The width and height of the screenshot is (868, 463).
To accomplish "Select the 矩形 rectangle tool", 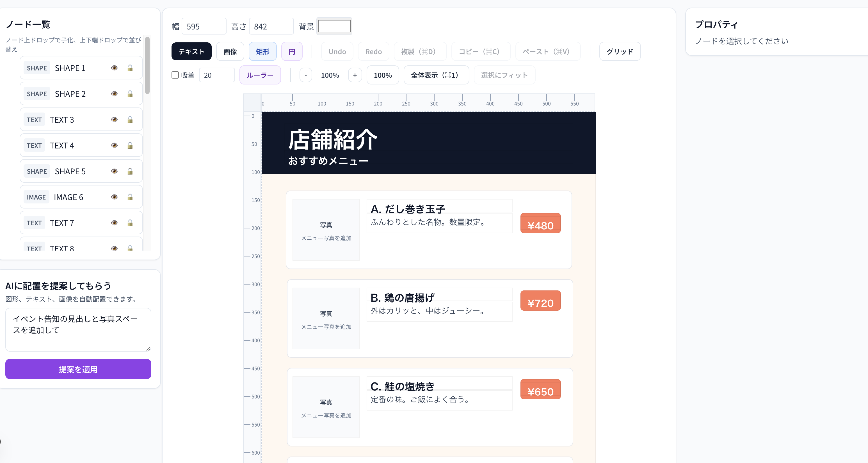I will click(262, 52).
